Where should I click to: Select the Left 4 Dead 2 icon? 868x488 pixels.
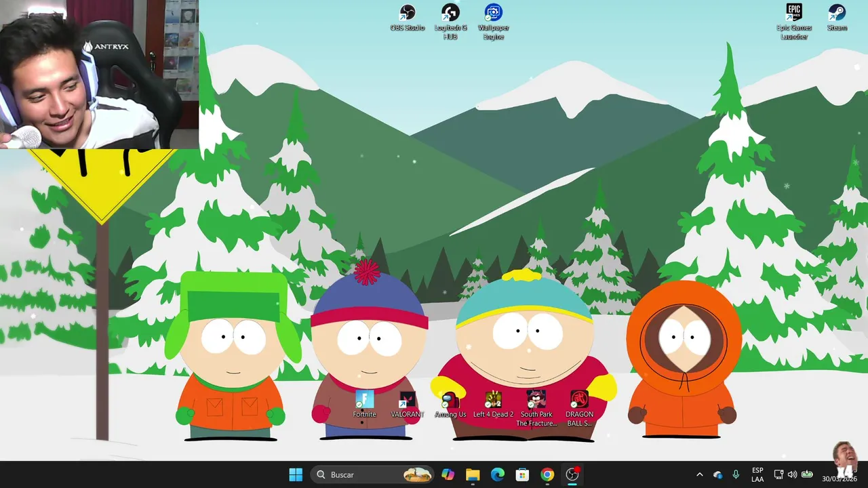493,405
